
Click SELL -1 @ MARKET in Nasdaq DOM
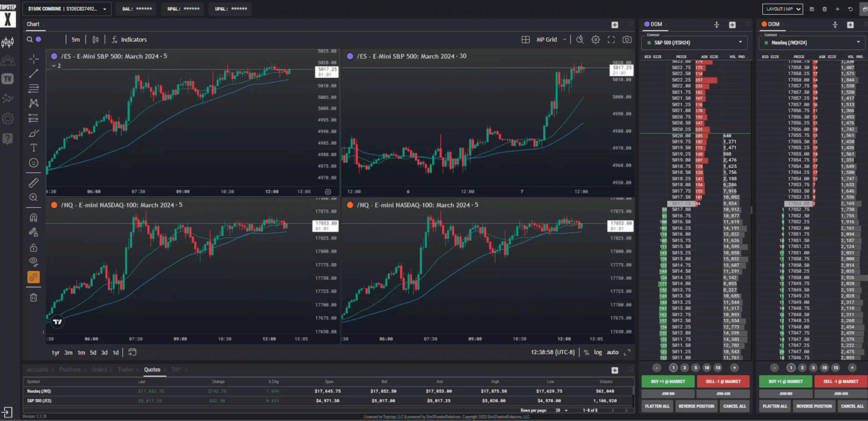click(840, 381)
